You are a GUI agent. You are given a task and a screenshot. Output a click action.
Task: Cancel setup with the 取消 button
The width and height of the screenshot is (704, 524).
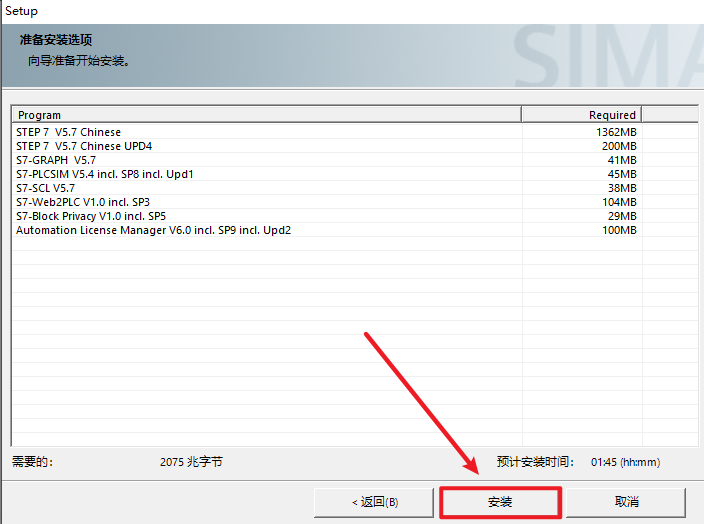click(626, 502)
